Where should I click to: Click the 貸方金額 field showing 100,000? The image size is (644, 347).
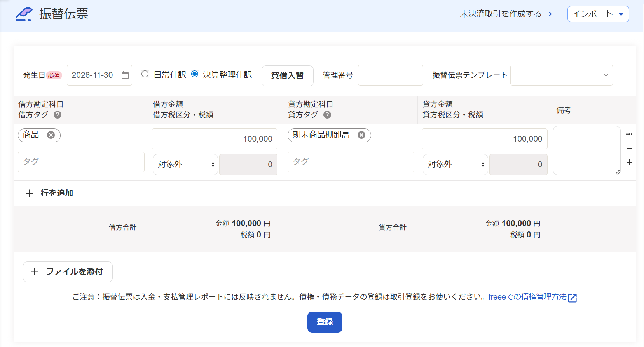(485, 139)
